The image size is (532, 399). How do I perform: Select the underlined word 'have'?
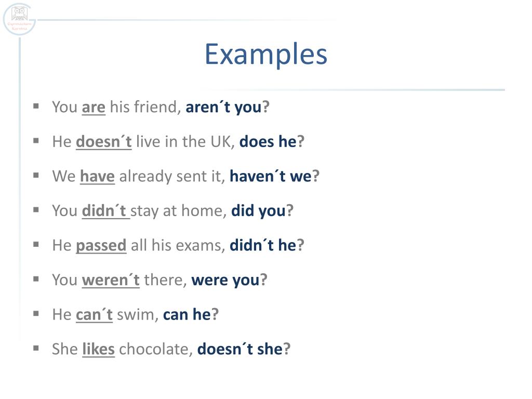pos(97,177)
